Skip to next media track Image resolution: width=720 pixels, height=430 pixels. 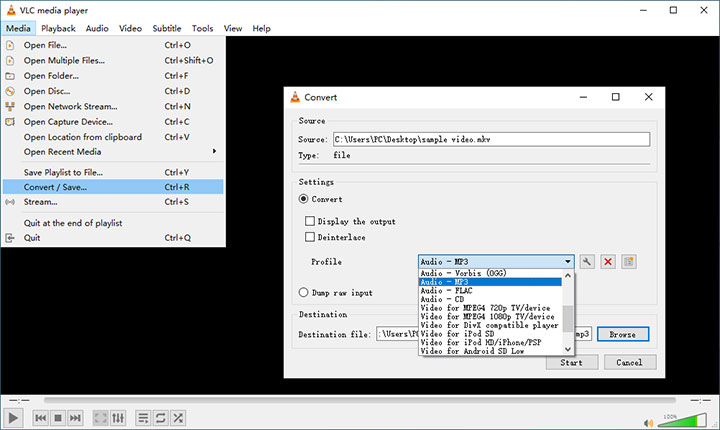pyautogui.click(x=75, y=418)
